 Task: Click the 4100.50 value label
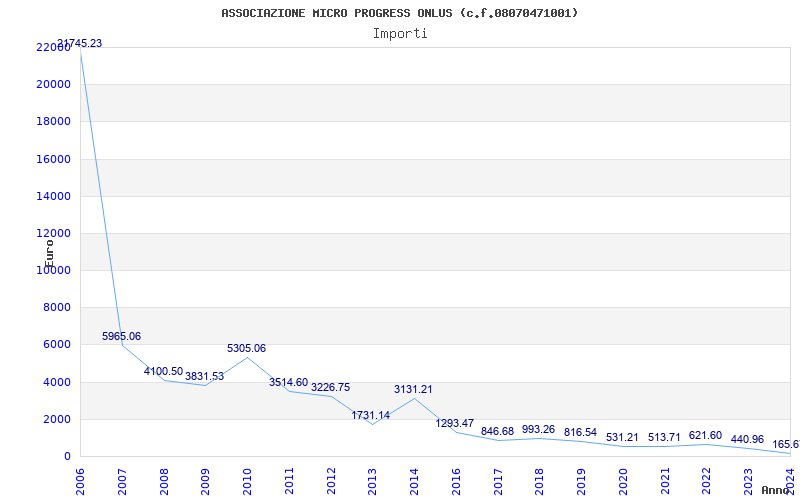[x=163, y=371]
